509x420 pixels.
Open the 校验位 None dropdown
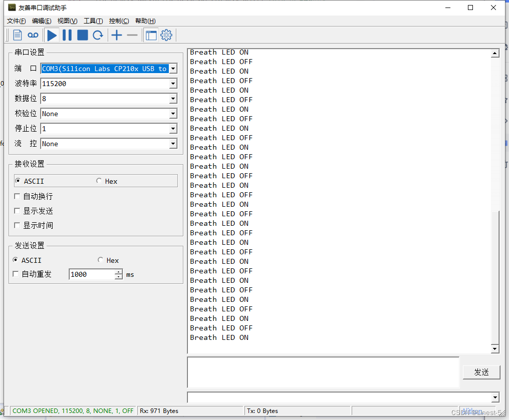pyautogui.click(x=173, y=114)
